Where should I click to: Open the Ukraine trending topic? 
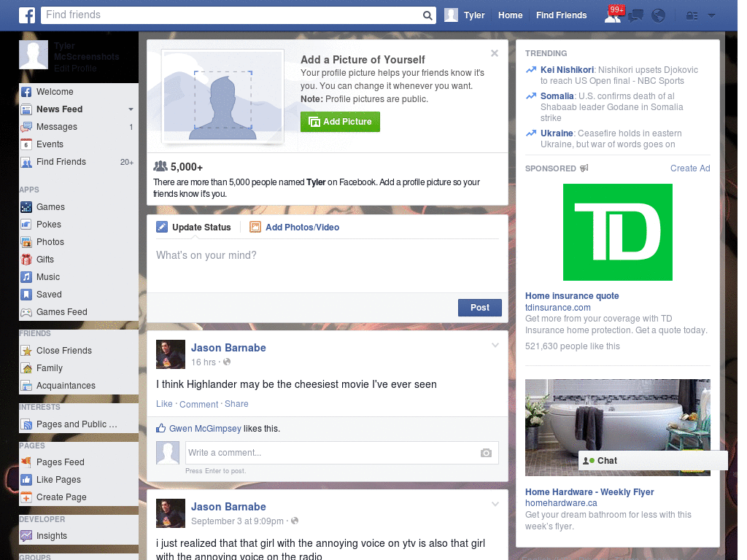(x=557, y=133)
